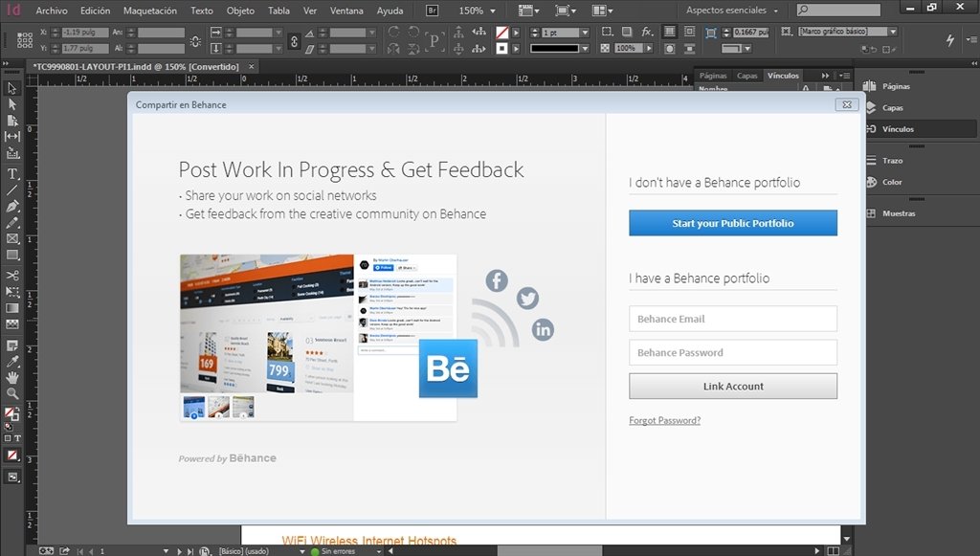980x556 pixels.
Task: Click the fill color swatch in Control panel
Action: click(x=501, y=32)
